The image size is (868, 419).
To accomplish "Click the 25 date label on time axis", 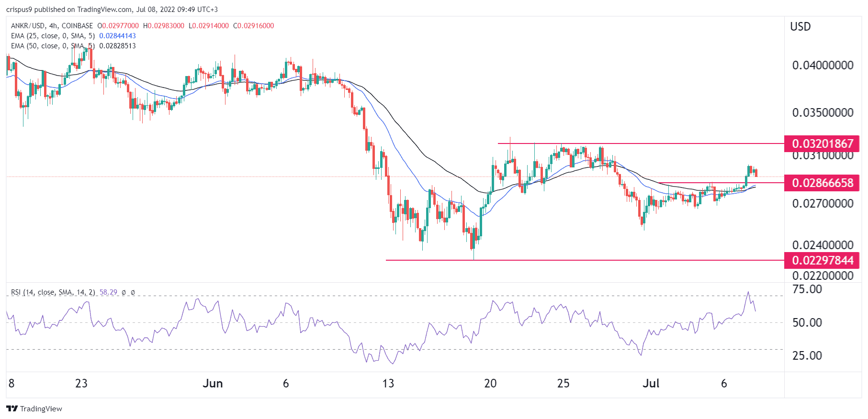I will point(564,384).
